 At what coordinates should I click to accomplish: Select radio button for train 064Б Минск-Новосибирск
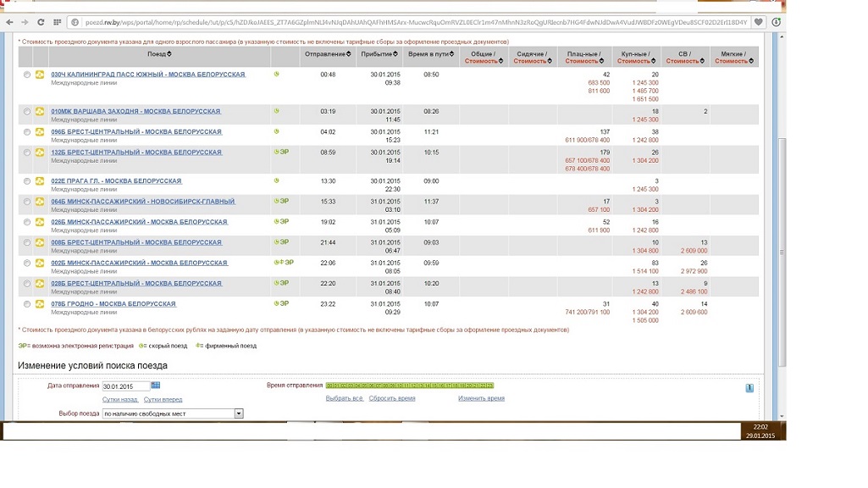27,202
